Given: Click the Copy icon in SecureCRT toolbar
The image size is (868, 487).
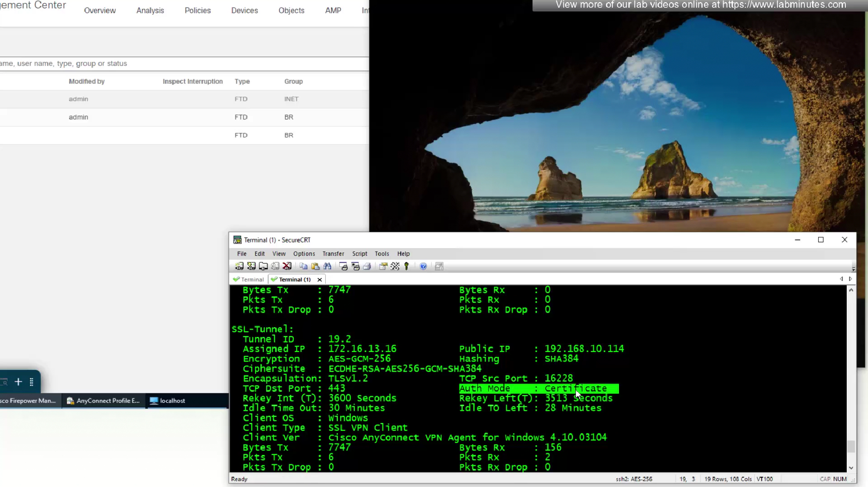Looking at the screenshot, I should 303,266.
